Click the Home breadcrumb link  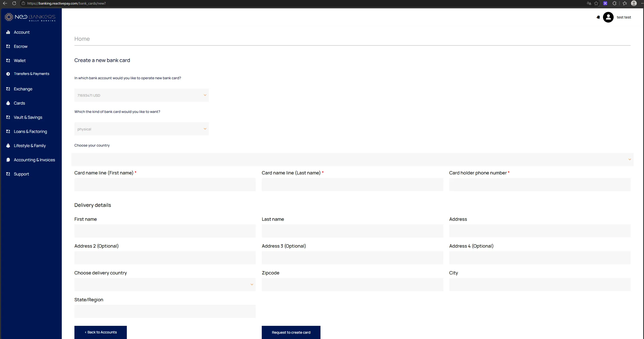(x=82, y=39)
